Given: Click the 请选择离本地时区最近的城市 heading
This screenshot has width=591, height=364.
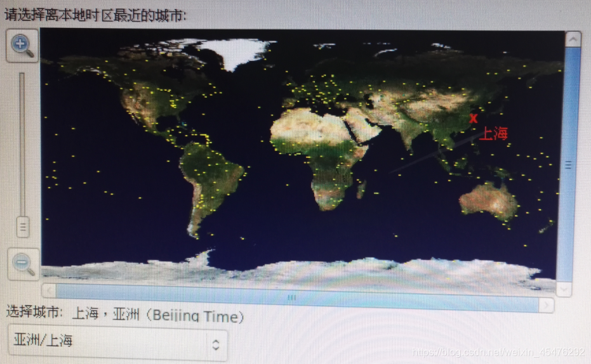Looking at the screenshot, I should coord(95,15).
